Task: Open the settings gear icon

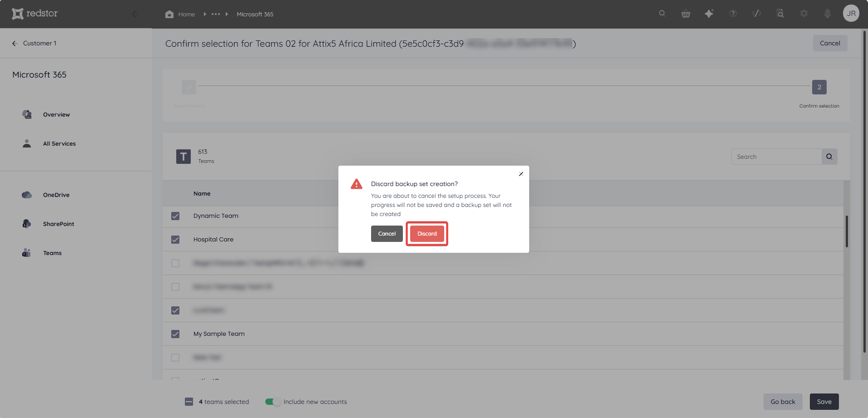Action: point(804,14)
